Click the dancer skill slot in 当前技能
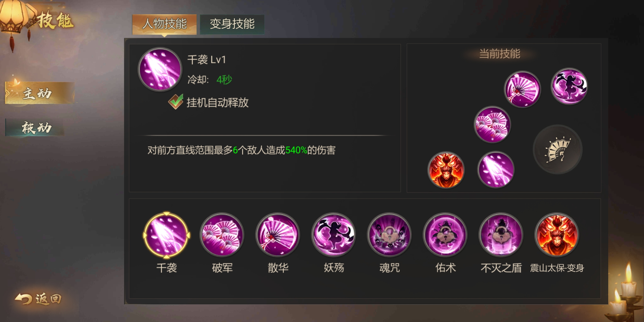This screenshot has height=322, width=644. 569,86
